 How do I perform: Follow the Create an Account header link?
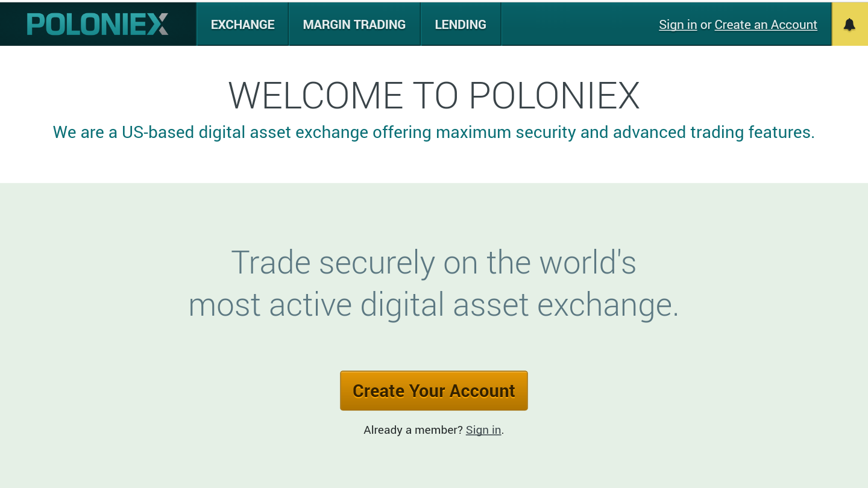tap(766, 25)
